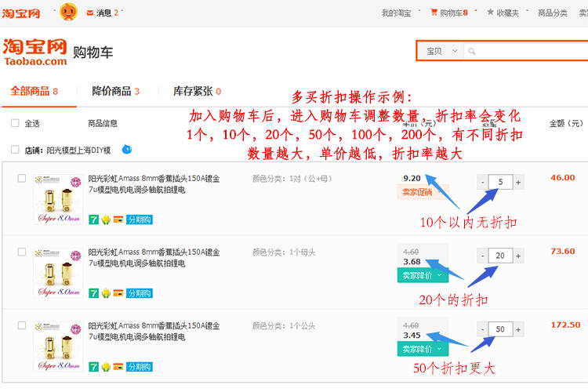Expand 卖家促销 tag under price 9.20
Viewport: 588px width, 392px height.
pos(423,192)
